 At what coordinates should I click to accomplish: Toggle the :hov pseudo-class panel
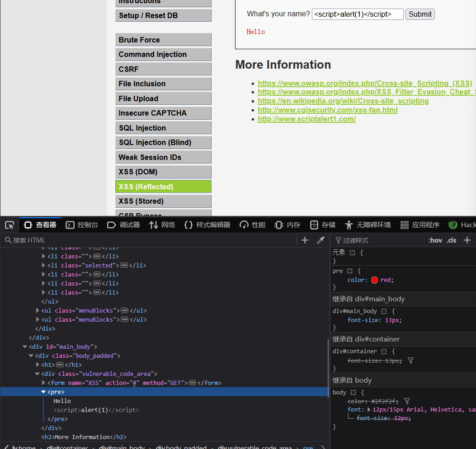(435, 240)
